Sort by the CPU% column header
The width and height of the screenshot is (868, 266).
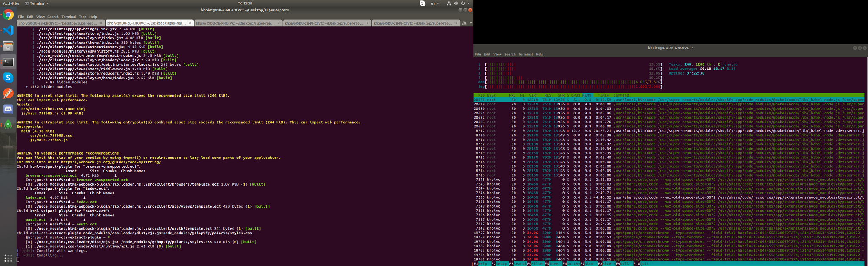575,95
